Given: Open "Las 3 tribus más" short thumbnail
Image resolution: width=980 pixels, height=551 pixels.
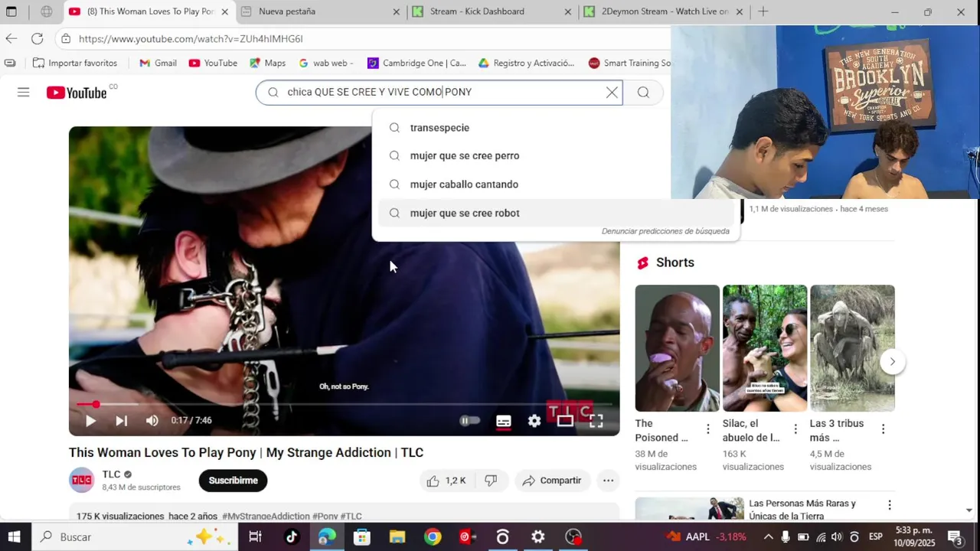Looking at the screenshot, I should click(852, 348).
